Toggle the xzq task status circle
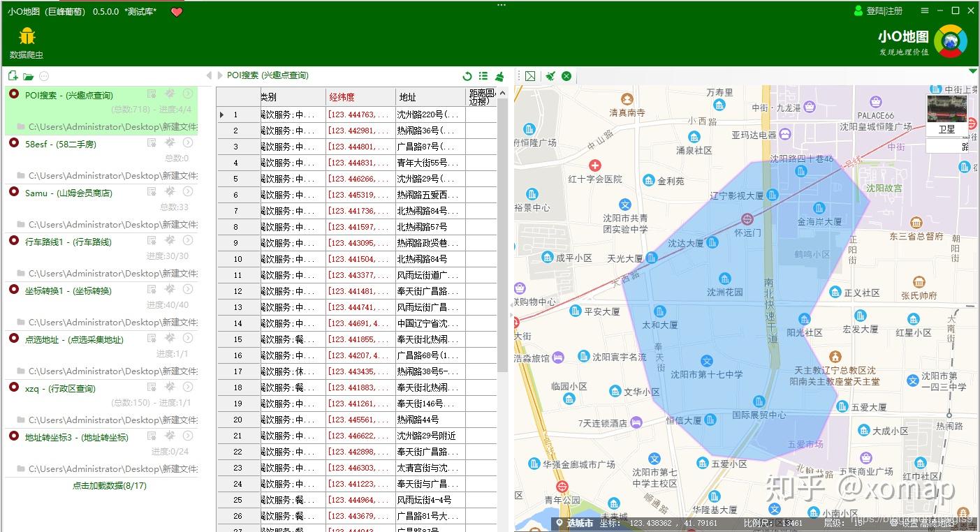Viewport: 980px width, 532px height. click(x=13, y=387)
